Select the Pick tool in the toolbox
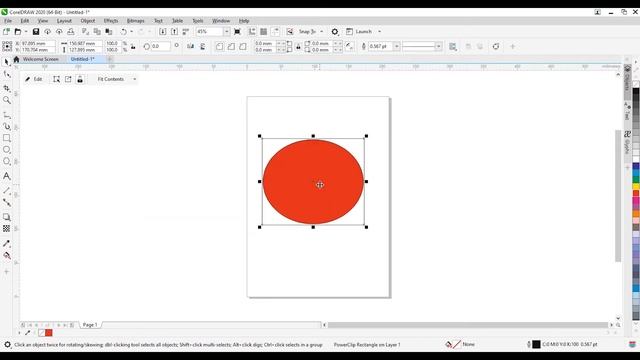Screen dimensions: 640x360 point(6,62)
